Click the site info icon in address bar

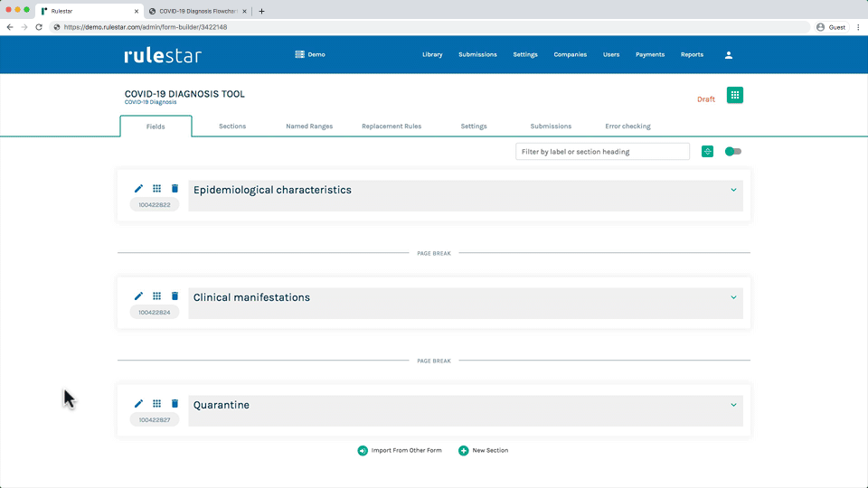tap(56, 27)
